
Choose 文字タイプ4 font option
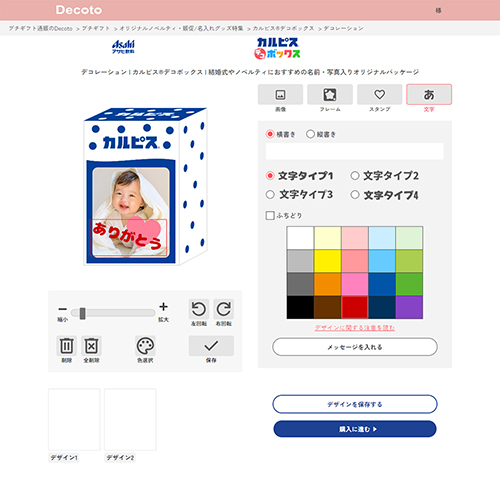(x=355, y=194)
